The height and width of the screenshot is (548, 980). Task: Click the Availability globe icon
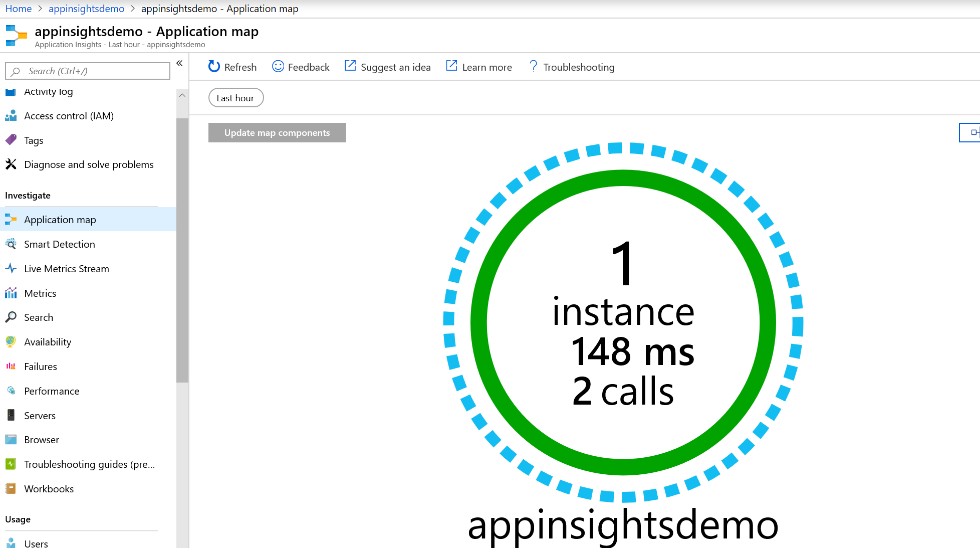[x=11, y=342]
